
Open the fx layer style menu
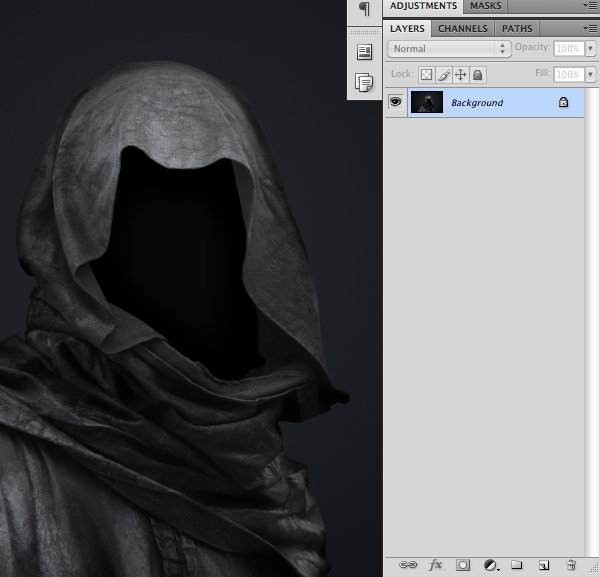435,565
